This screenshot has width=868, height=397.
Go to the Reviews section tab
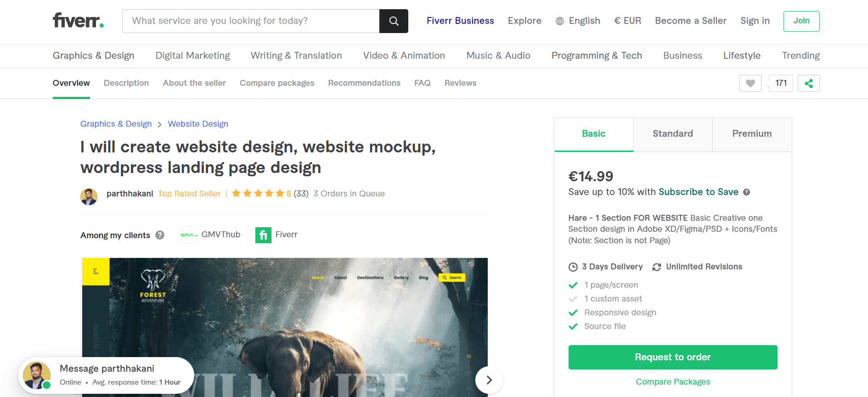[x=460, y=83]
